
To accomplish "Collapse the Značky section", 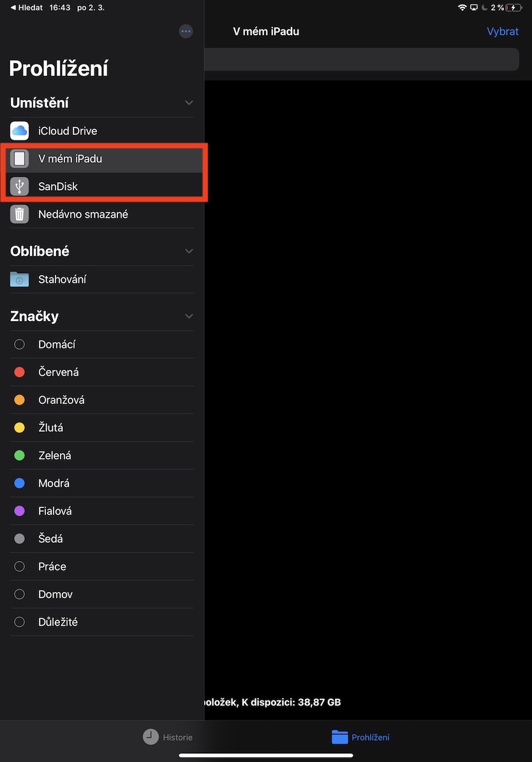I will tap(189, 317).
